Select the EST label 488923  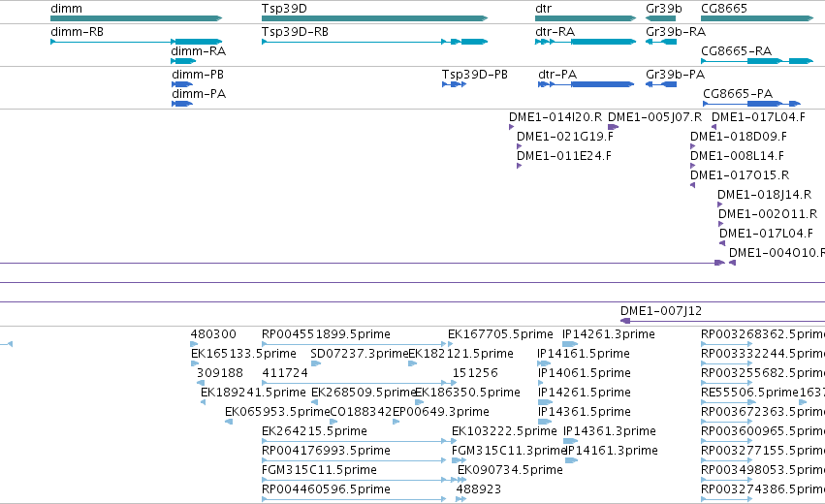pos(478,489)
